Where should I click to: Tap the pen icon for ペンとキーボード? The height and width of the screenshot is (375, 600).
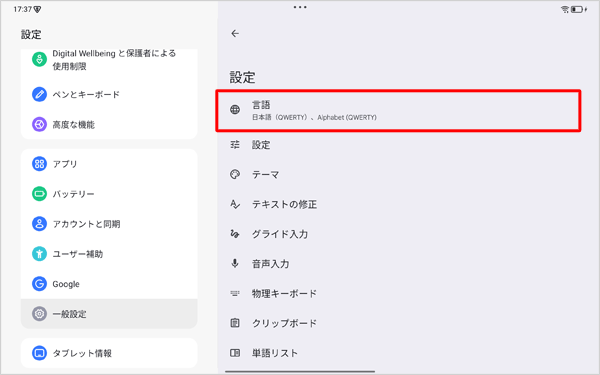(x=39, y=94)
